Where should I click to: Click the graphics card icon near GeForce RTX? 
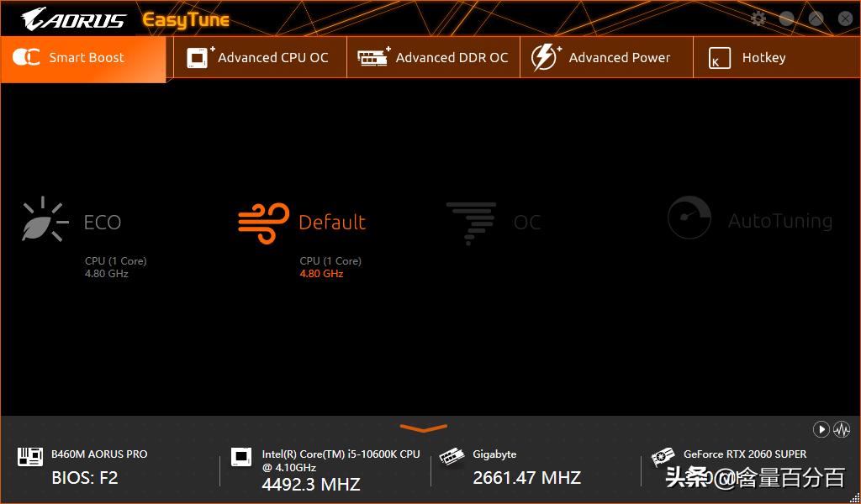point(663,457)
